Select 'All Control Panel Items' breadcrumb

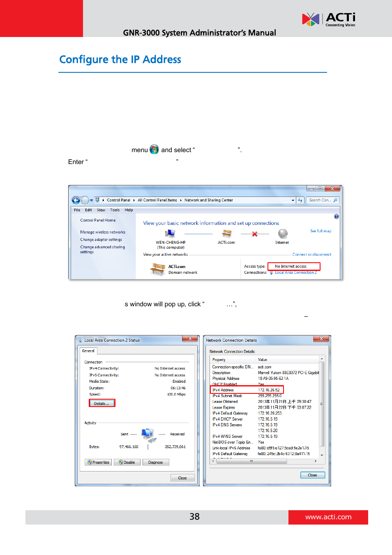[157, 200]
